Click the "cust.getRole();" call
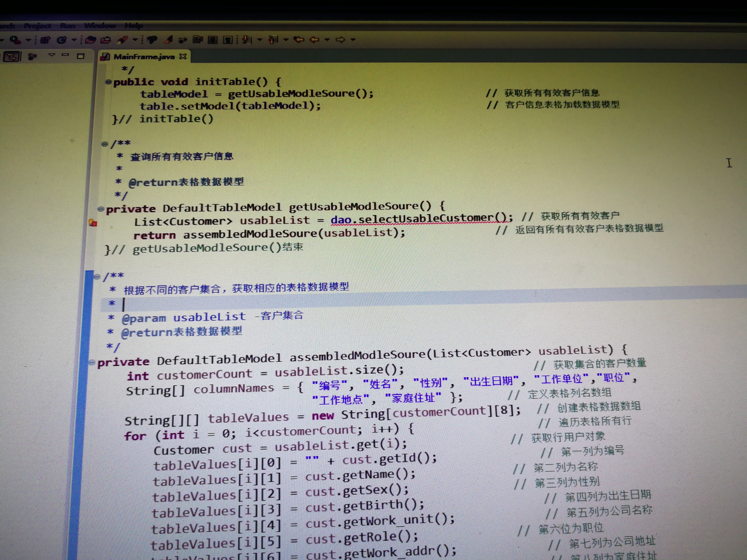This screenshot has width=747, height=560. pyautogui.click(x=362, y=538)
